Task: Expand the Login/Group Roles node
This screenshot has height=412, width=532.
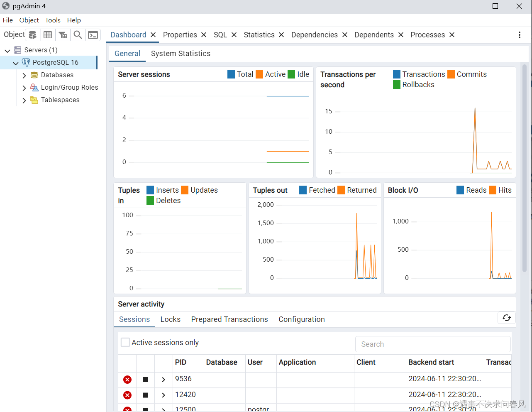Action: 24,88
